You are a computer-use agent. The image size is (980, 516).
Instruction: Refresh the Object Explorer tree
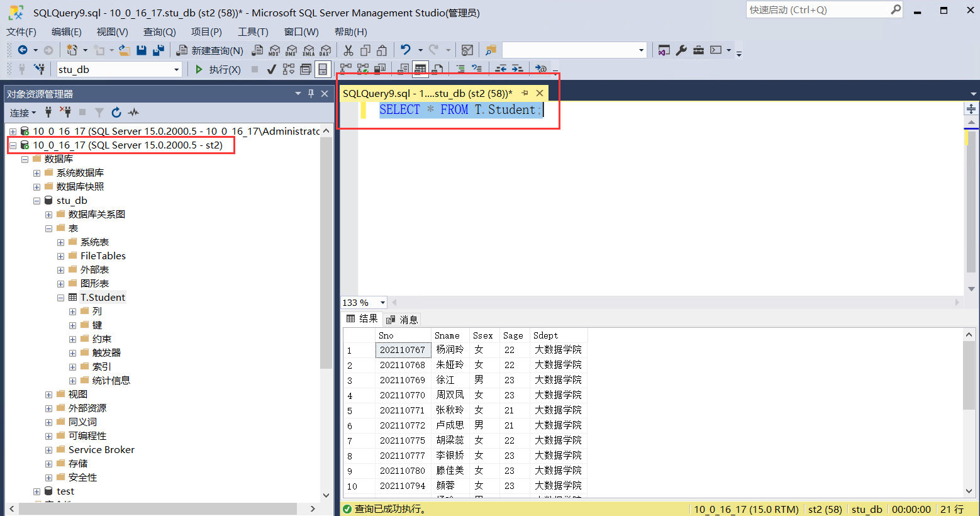(x=116, y=113)
